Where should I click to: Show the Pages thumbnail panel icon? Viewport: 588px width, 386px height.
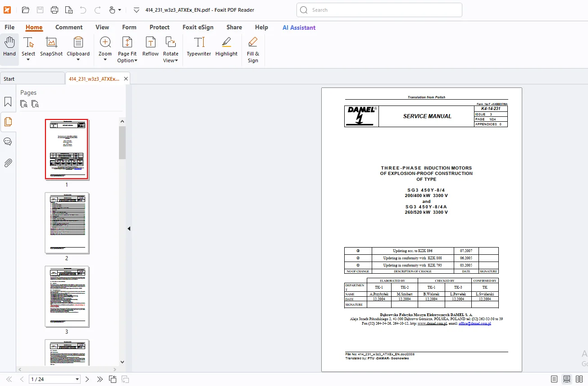click(8, 122)
